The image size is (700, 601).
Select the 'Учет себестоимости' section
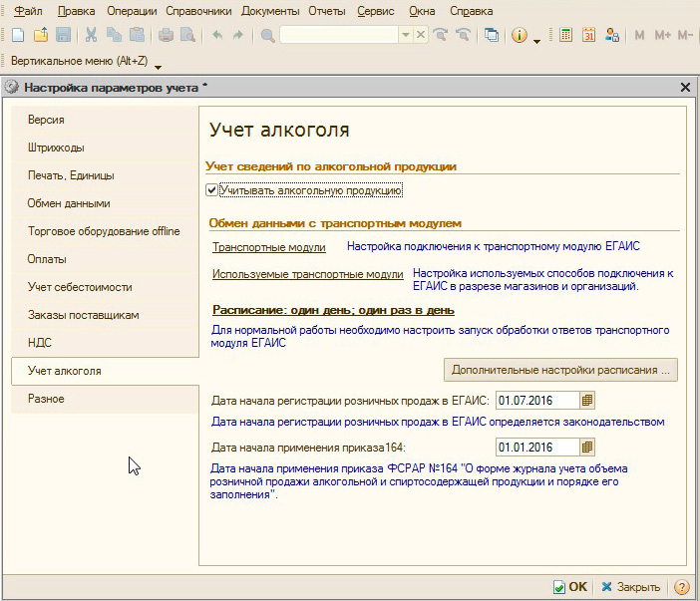80,287
